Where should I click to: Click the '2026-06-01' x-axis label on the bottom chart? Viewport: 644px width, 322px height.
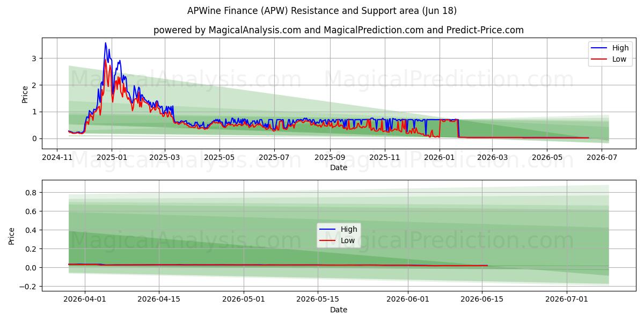point(408,299)
